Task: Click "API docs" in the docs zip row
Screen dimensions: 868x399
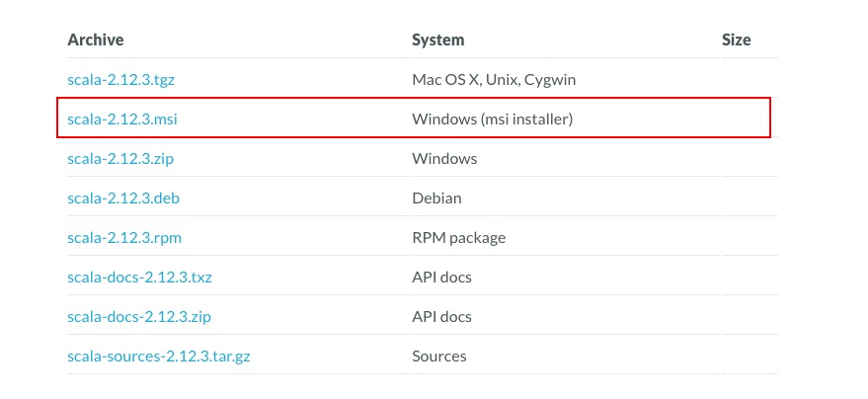Action: point(441,318)
